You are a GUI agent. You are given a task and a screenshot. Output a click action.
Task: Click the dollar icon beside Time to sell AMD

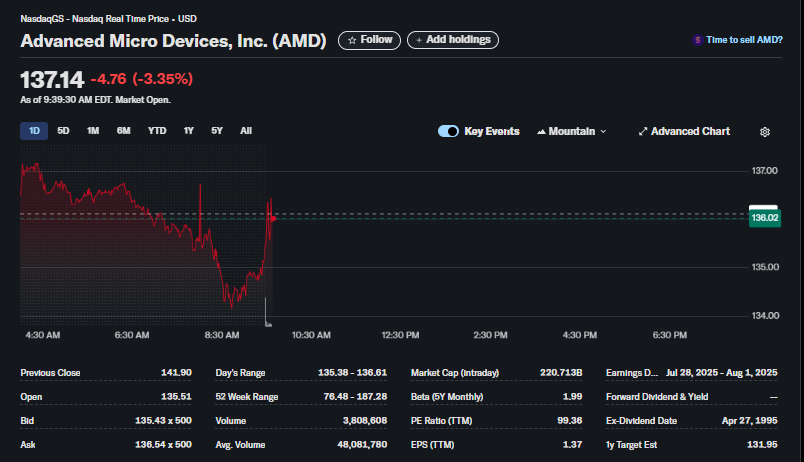pyautogui.click(x=697, y=40)
